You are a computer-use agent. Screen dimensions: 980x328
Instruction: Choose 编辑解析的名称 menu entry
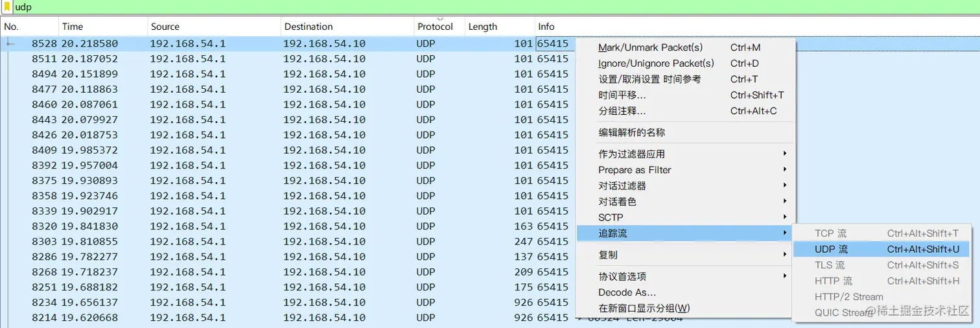pos(685,132)
